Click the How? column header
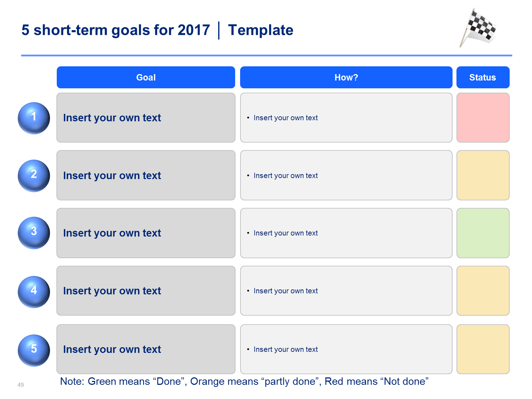532x399 pixels. [x=346, y=77]
